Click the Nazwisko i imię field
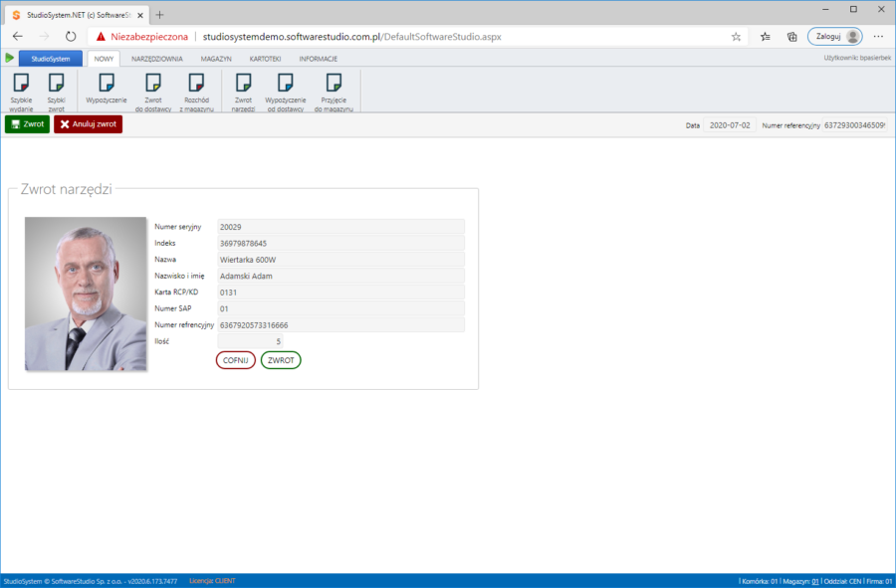The width and height of the screenshot is (896, 588). [341, 276]
